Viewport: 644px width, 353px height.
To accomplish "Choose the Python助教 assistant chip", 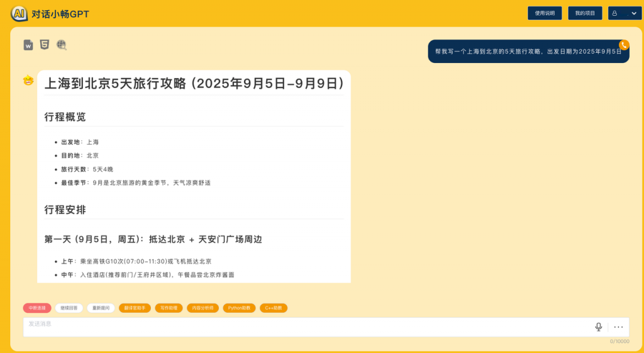I will click(239, 308).
